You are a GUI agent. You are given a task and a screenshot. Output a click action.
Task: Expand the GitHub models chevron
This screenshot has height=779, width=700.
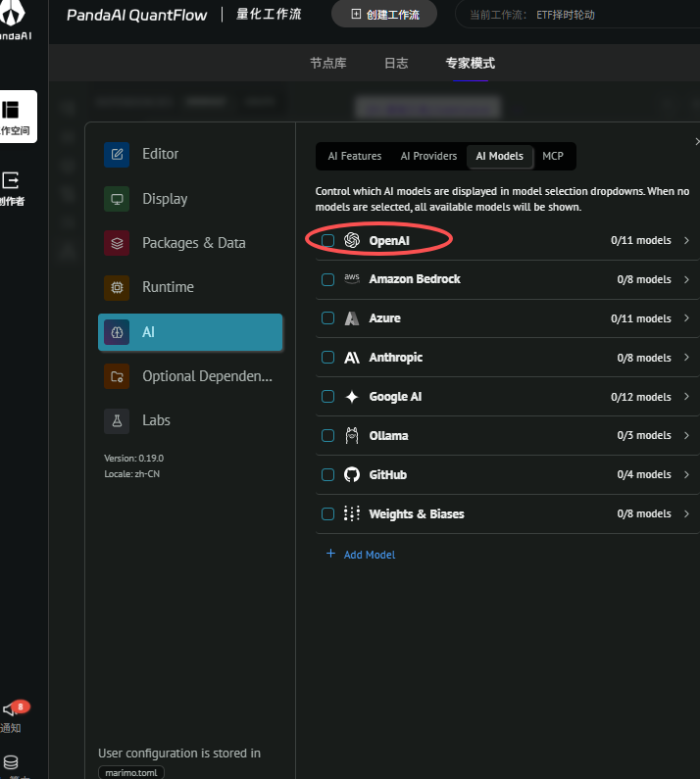(x=686, y=474)
